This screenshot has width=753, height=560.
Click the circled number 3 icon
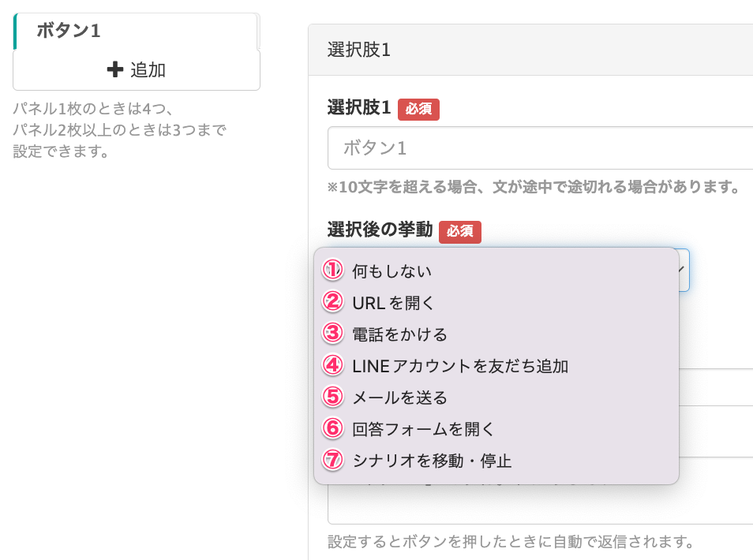[333, 334]
